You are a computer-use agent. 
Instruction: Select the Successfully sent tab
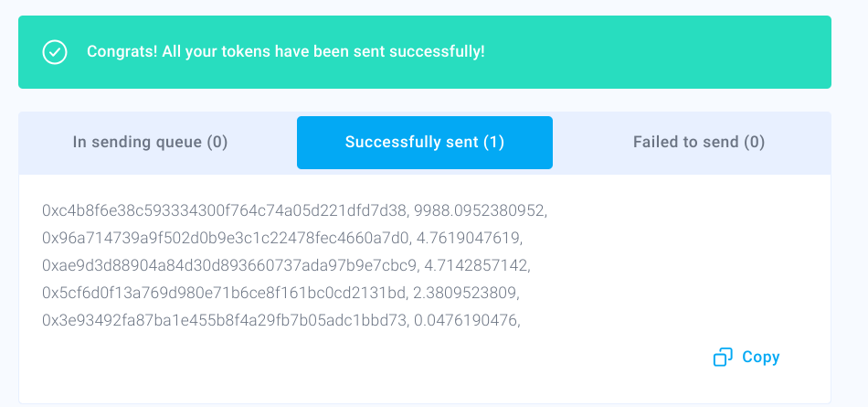pos(424,142)
